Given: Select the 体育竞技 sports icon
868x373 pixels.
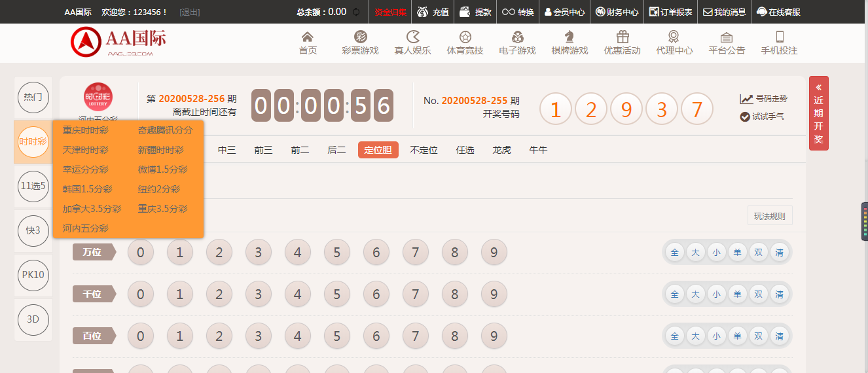Looking at the screenshot, I should point(465,37).
